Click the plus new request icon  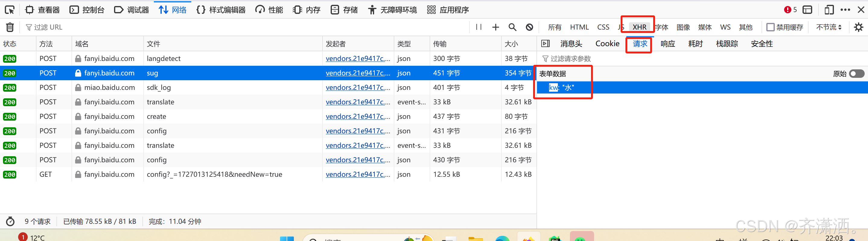496,27
